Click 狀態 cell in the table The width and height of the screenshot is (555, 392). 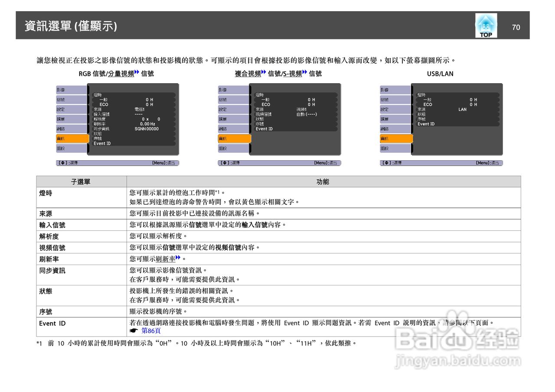pos(82,295)
